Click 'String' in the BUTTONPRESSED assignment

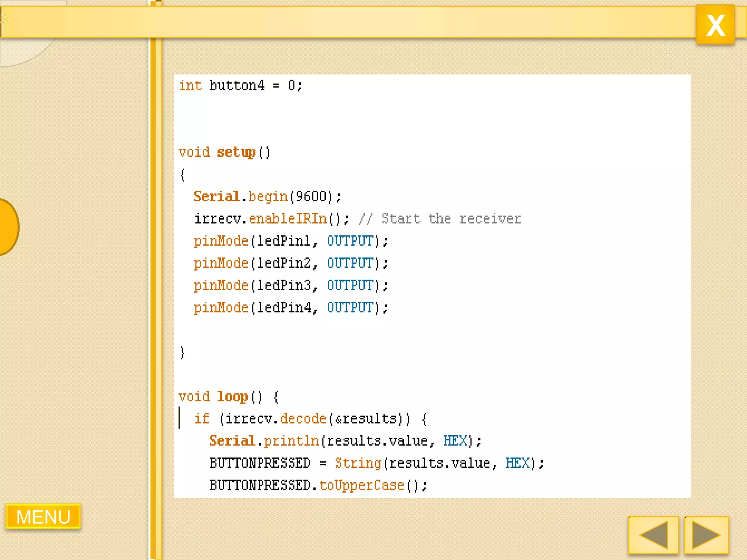(x=358, y=463)
